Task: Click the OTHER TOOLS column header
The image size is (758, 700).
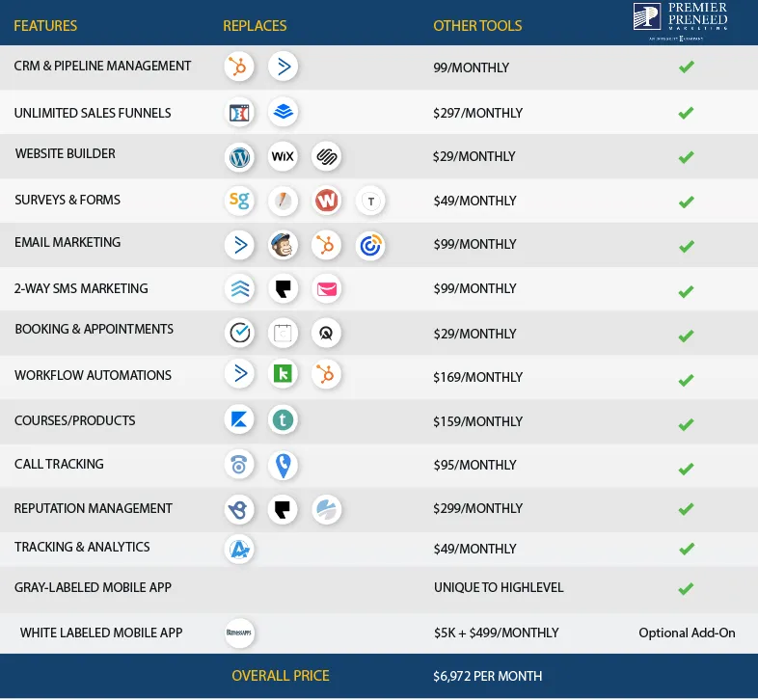Action: pos(477,26)
